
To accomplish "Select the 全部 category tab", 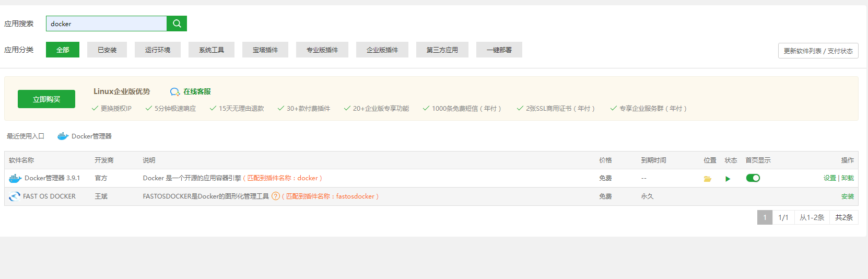I will pyautogui.click(x=63, y=50).
